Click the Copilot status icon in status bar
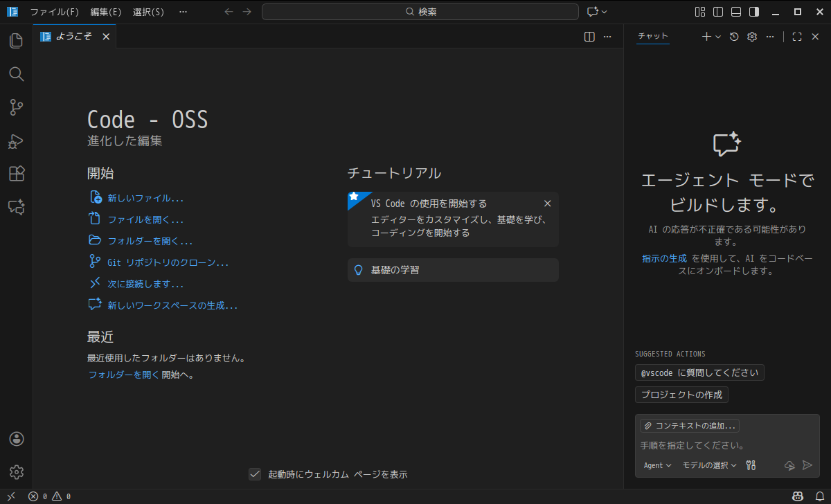The width and height of the screenshot is (831, 504). pos(798,496)
